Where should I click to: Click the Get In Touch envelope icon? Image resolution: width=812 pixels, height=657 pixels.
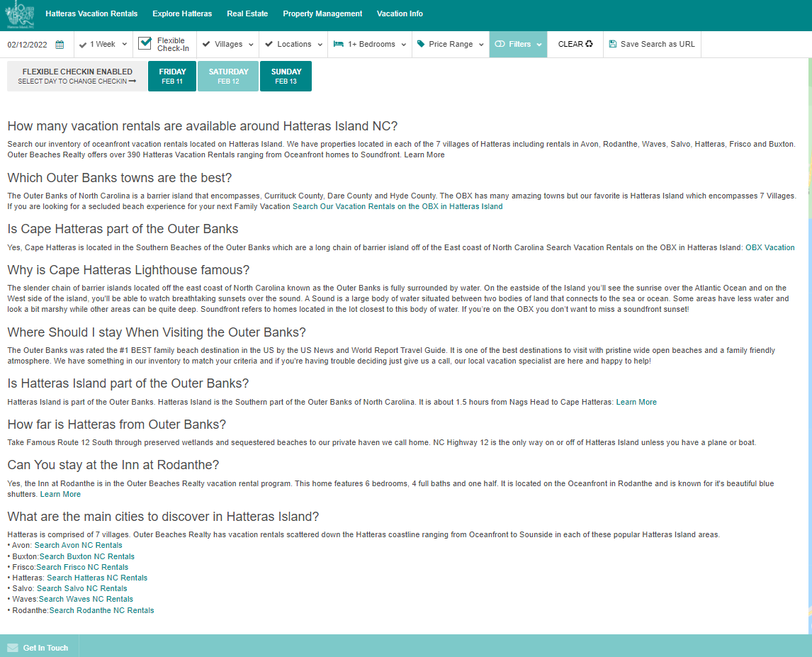13,648
